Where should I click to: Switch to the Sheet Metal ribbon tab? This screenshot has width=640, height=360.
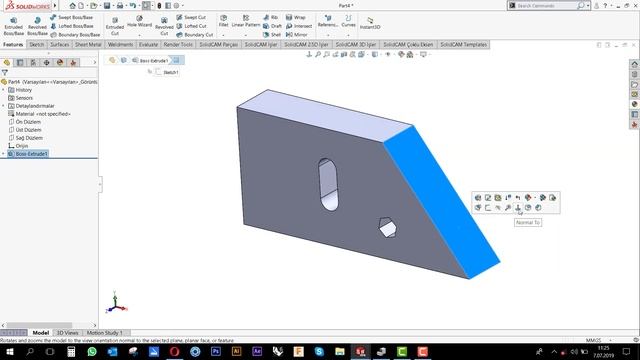pyautogui.click(x=88, y=44)
